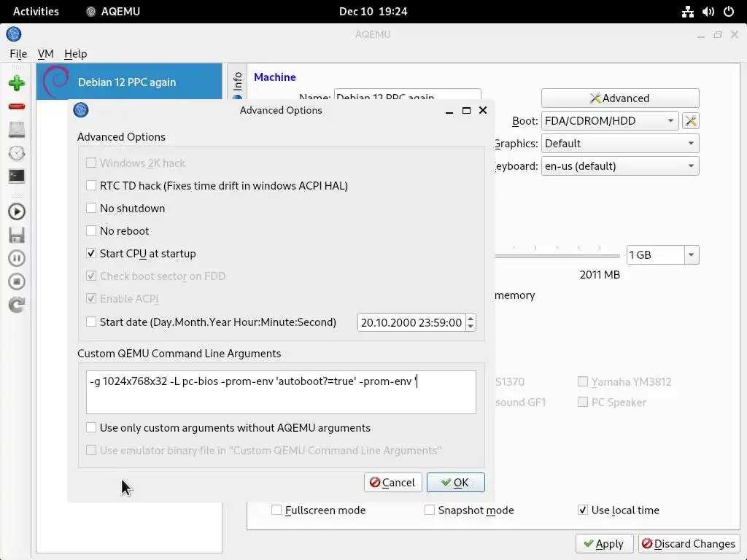Check Use only custom arguments without AQEMU arguments

coord(91,427)
